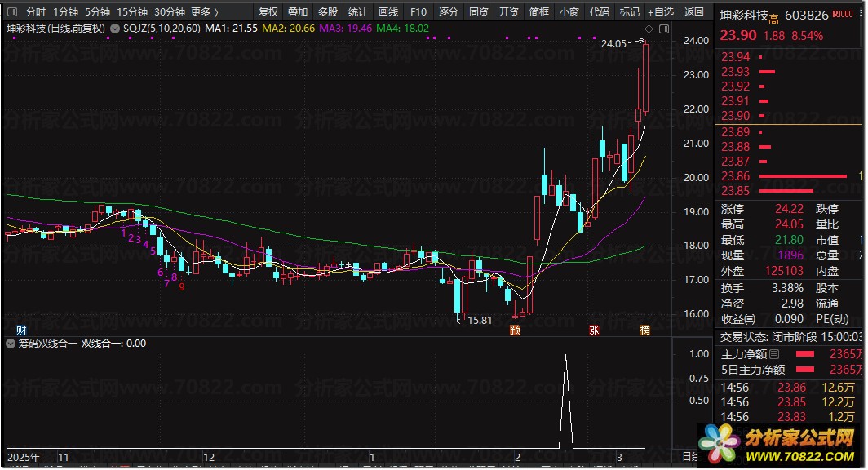868x470 pixels.
Task: Open the 复权 adjustment menu
Action: [x=268, y=11]
